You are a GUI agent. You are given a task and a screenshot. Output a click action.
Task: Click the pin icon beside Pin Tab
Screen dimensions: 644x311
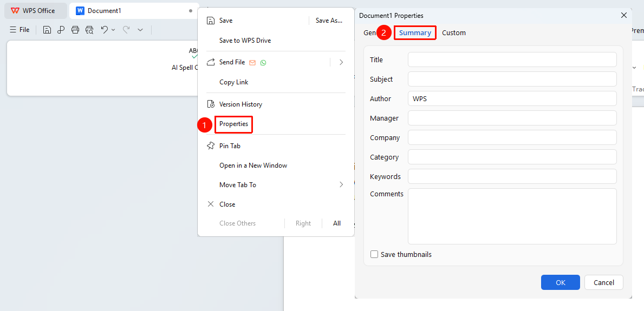coord(211,145)
